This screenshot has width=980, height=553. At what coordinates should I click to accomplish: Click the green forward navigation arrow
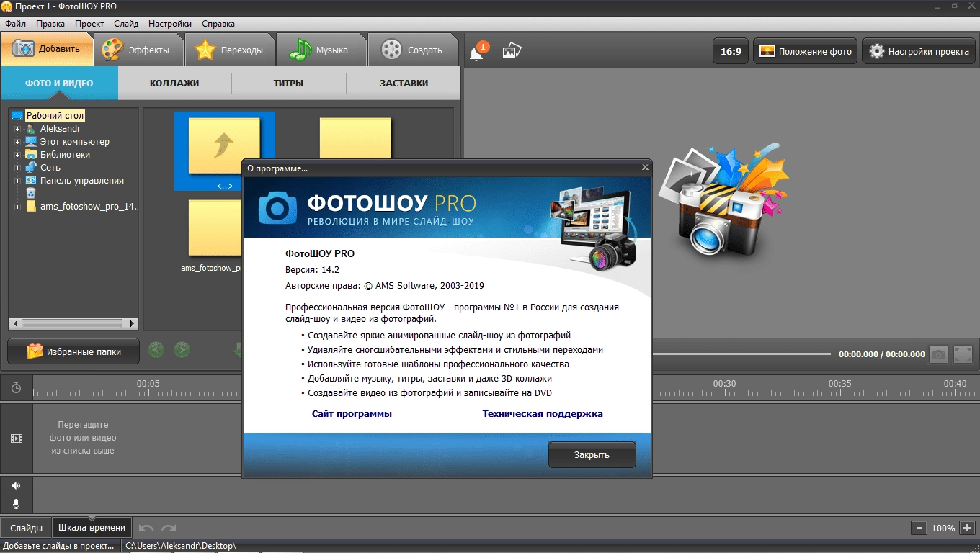pyautogui.click(x=182, y=351)
